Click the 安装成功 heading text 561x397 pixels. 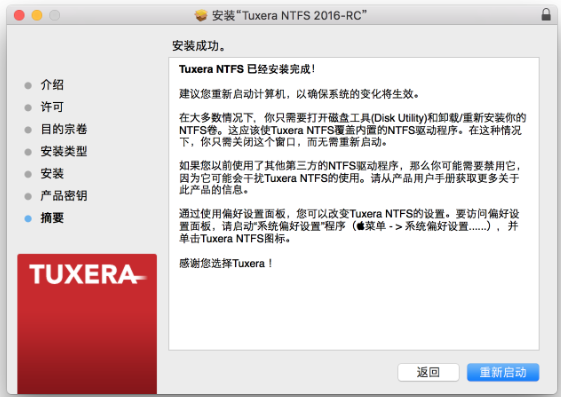click(199, 46)
